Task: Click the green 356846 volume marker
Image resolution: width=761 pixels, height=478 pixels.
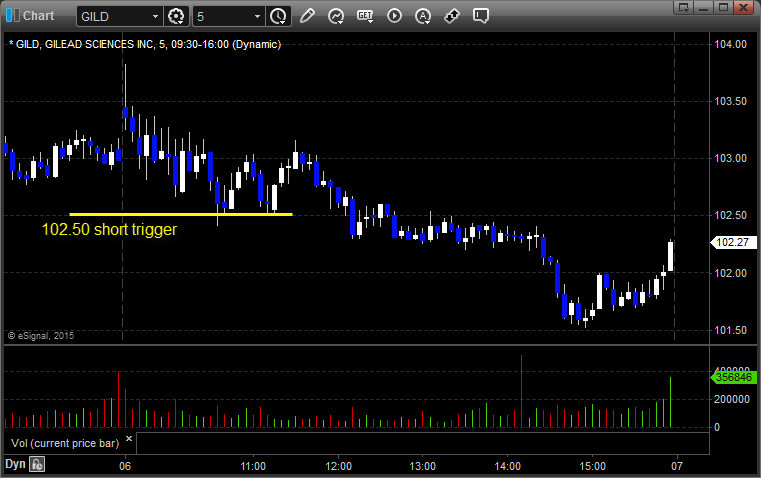Action: pyautogui.click(x=733, y=377)
